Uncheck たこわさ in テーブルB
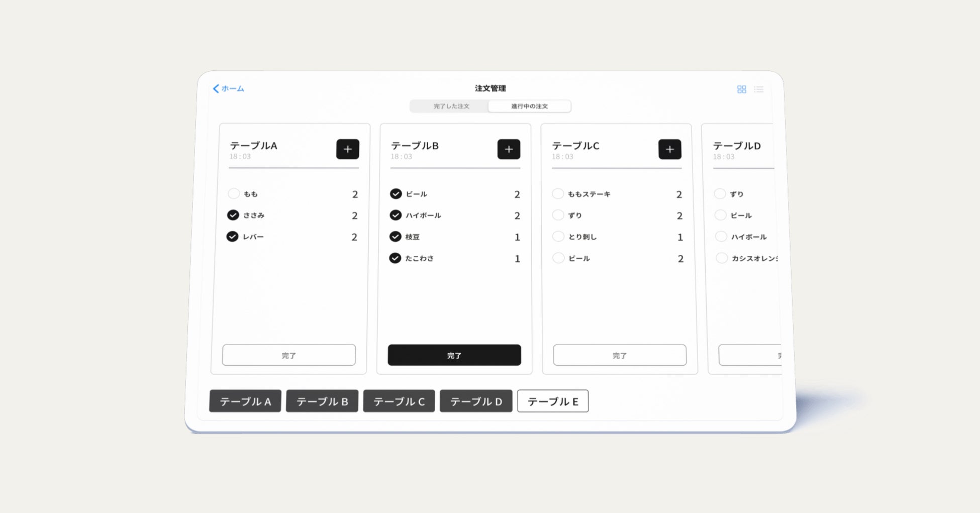 (395, 258)
